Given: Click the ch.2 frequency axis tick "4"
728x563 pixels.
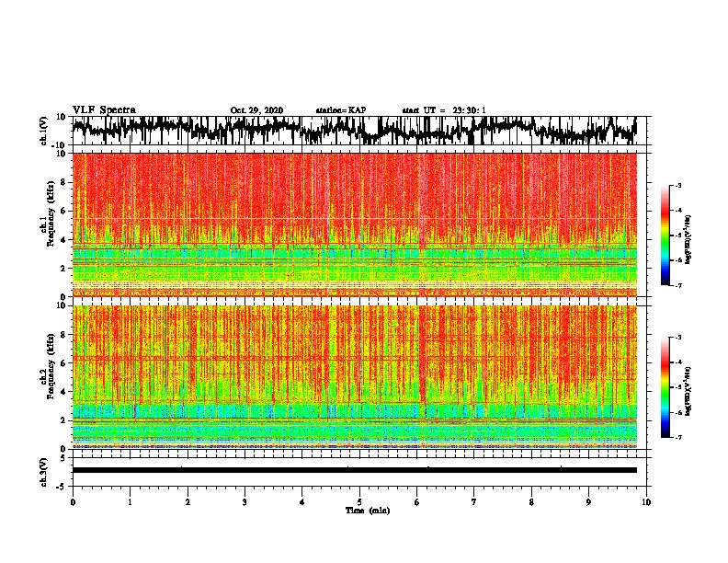Looking at the screenshot, I should [x=63, y=392].
